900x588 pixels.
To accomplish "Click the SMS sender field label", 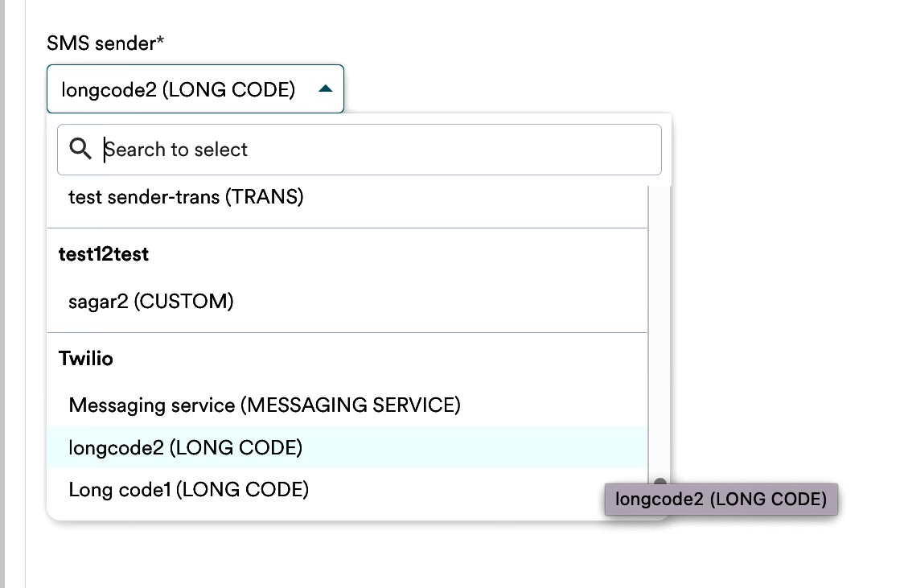I will click(x=101, y=43).
